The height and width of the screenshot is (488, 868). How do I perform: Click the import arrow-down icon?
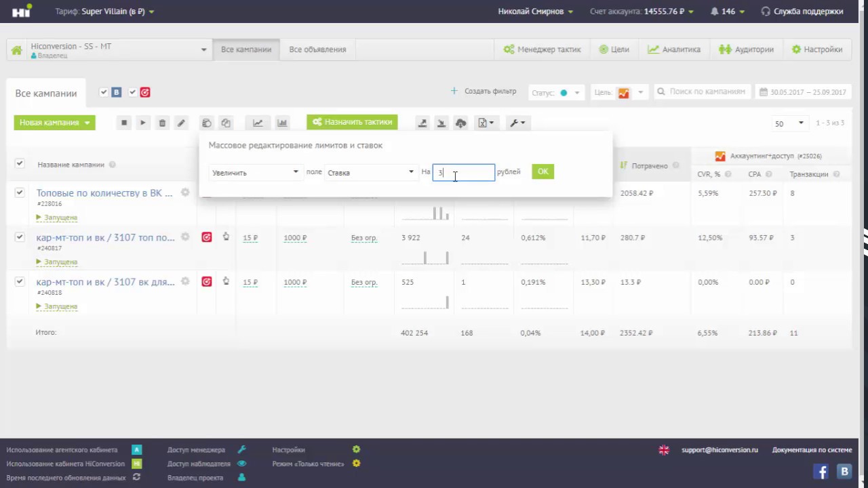click(x=441, y=123)
